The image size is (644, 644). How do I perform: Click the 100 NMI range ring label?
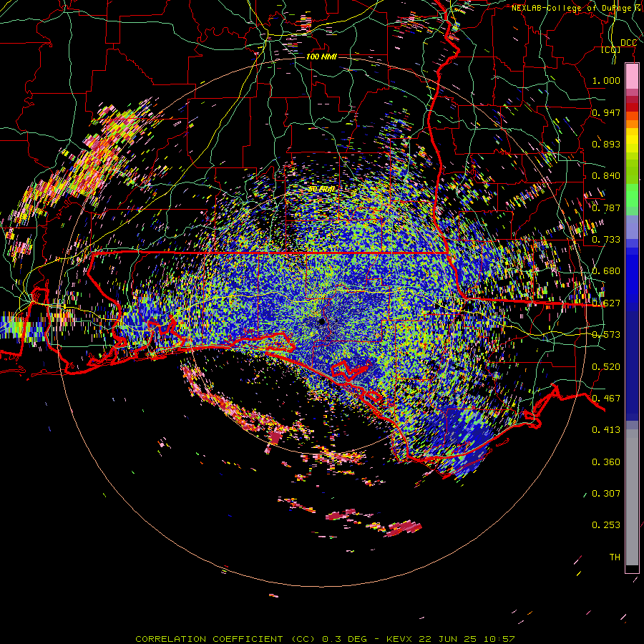[x=321, y=57]
